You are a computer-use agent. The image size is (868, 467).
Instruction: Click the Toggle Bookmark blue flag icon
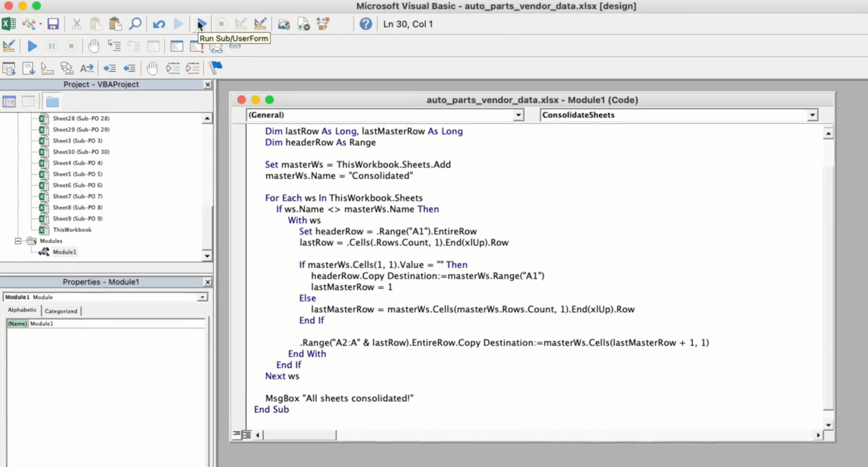[x=216, y=67]
